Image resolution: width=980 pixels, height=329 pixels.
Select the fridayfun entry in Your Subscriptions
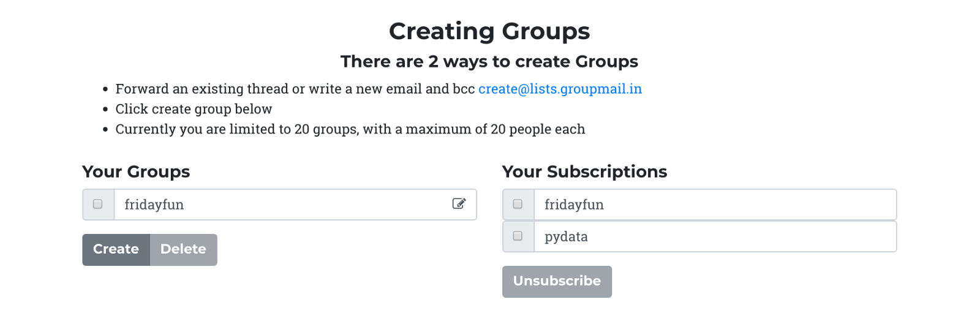714,205
